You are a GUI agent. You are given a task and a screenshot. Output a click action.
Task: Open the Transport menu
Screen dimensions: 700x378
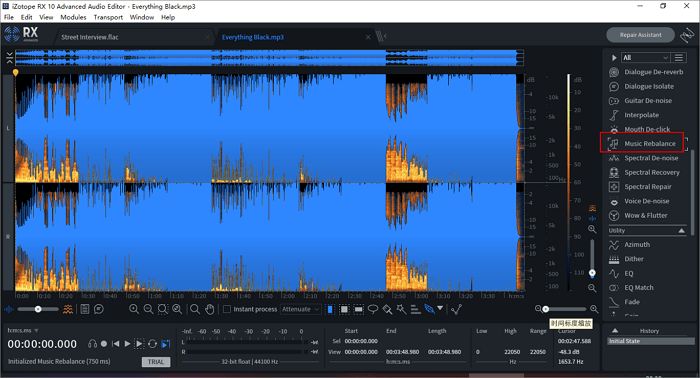point(108,17)
